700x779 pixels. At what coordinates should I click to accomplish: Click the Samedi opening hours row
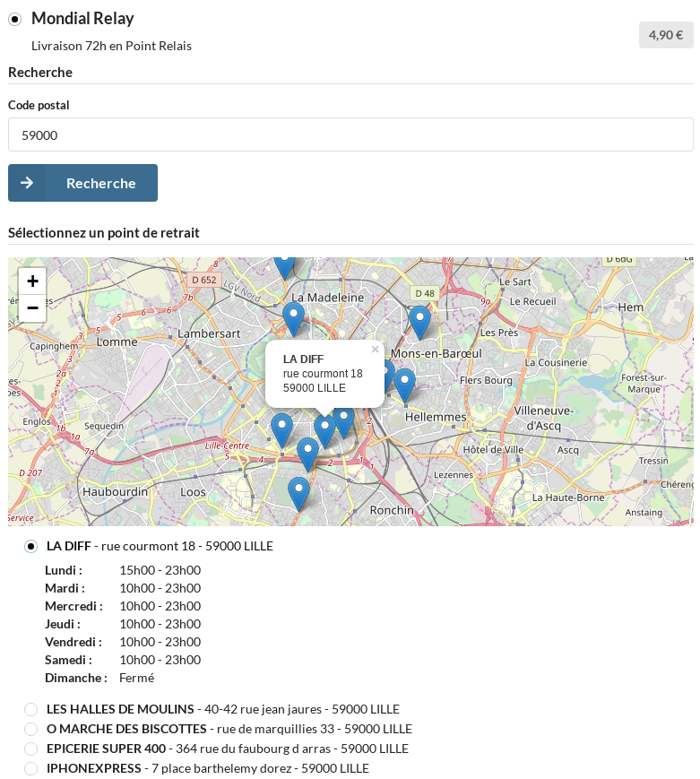pyautogui.click(x=123, y=661)
